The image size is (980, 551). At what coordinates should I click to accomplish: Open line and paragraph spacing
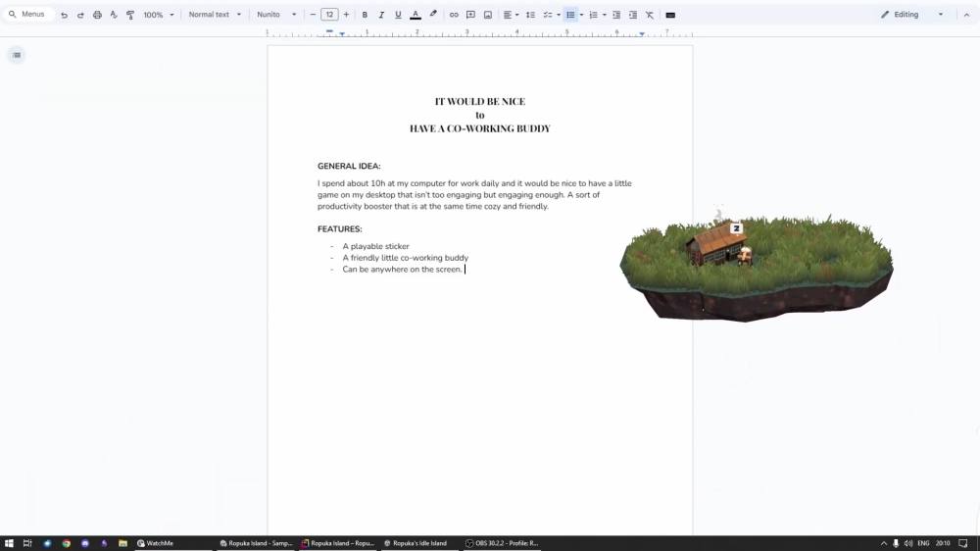coord(530,15)
